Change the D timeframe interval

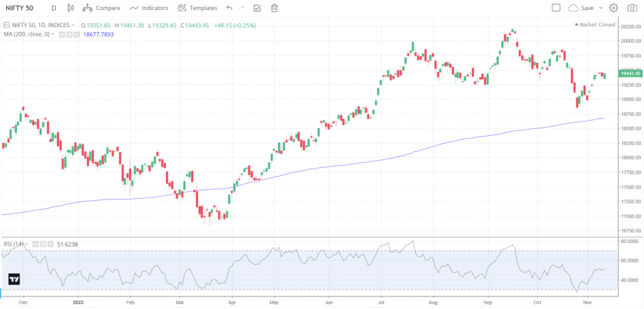pos(54,8)
